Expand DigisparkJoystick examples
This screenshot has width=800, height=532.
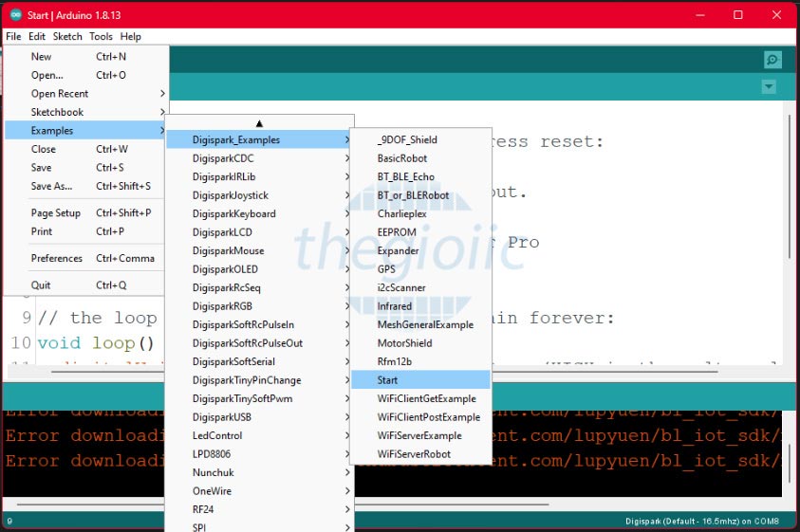259,195
